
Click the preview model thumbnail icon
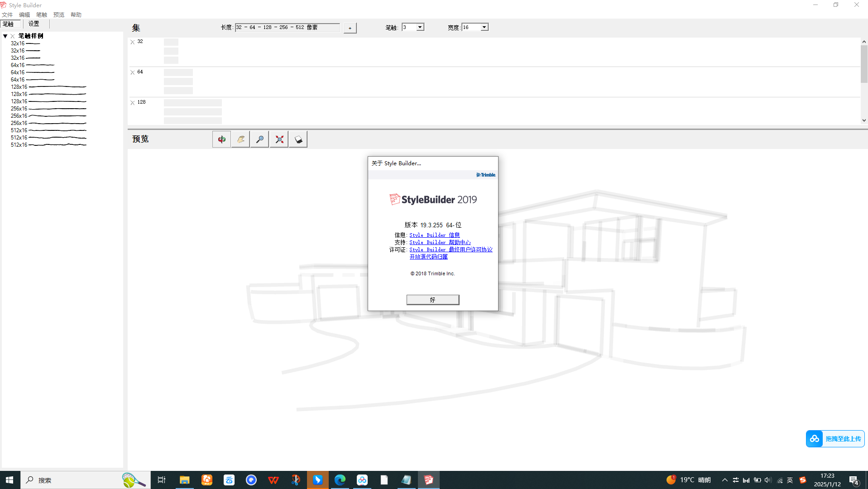coord(298,139)
